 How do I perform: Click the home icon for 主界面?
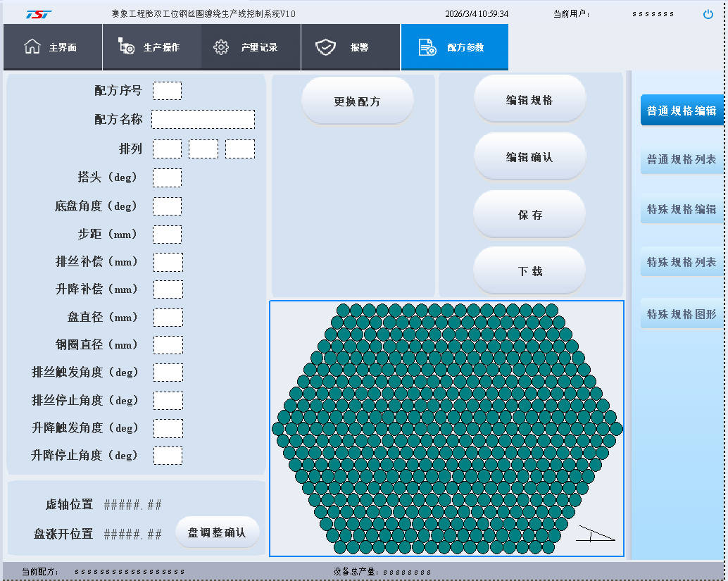[x=32, y=47]
